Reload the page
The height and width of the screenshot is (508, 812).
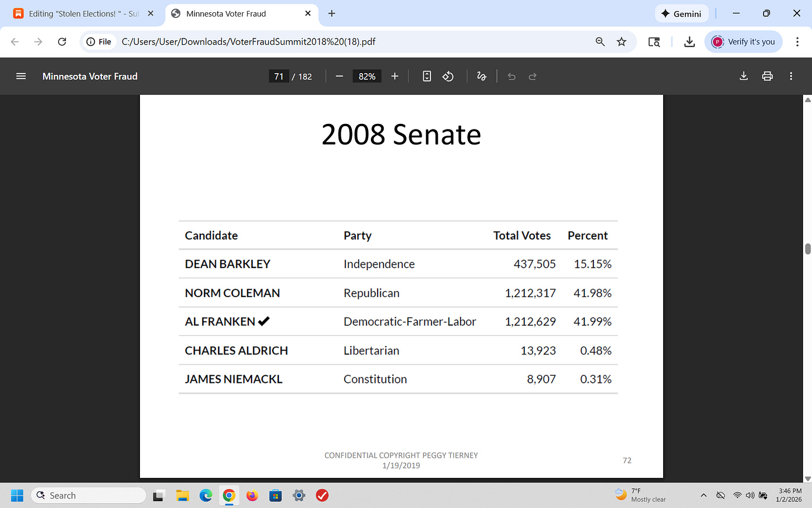62,42
